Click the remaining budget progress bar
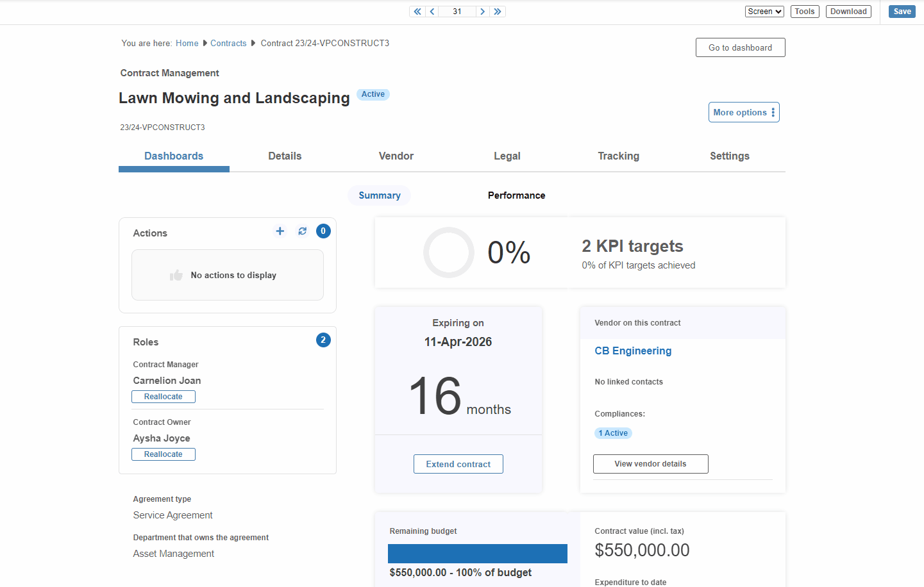This screenshot has width=924, height=587. pyautogui.click(x=478, y=554)
